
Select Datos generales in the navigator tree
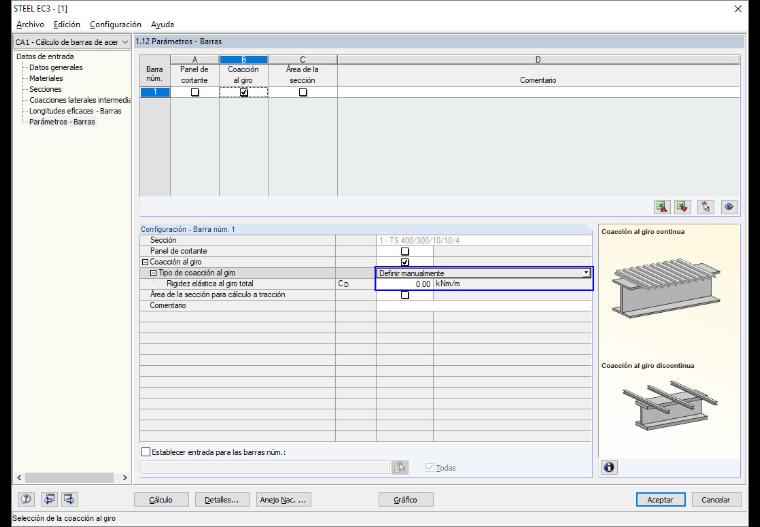56,67
